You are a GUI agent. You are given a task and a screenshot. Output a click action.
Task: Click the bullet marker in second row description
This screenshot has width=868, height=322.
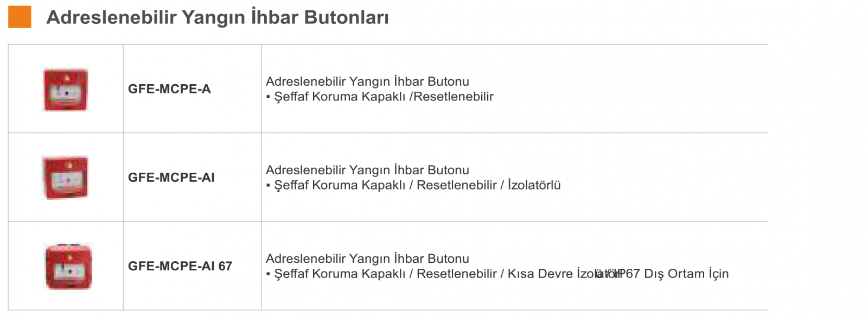click(268, 186)
